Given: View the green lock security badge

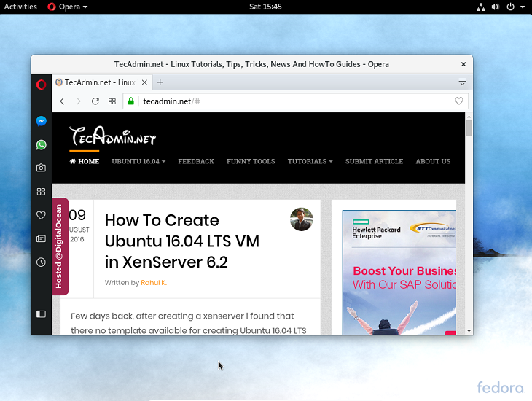Looking at the screenshot, I should [x=131, y=101].
